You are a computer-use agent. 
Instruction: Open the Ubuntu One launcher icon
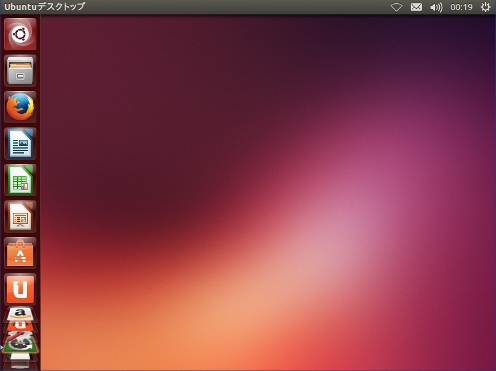(x=20, y=289)
